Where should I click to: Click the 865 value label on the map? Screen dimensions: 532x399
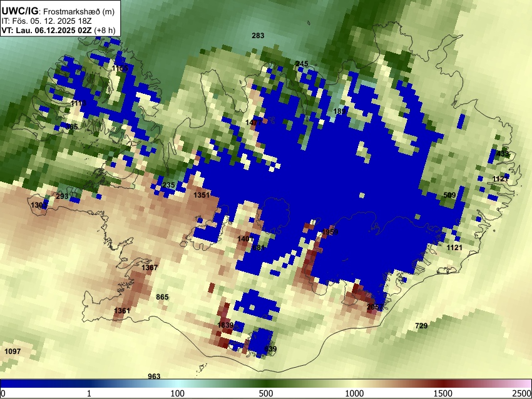point(162,297)
